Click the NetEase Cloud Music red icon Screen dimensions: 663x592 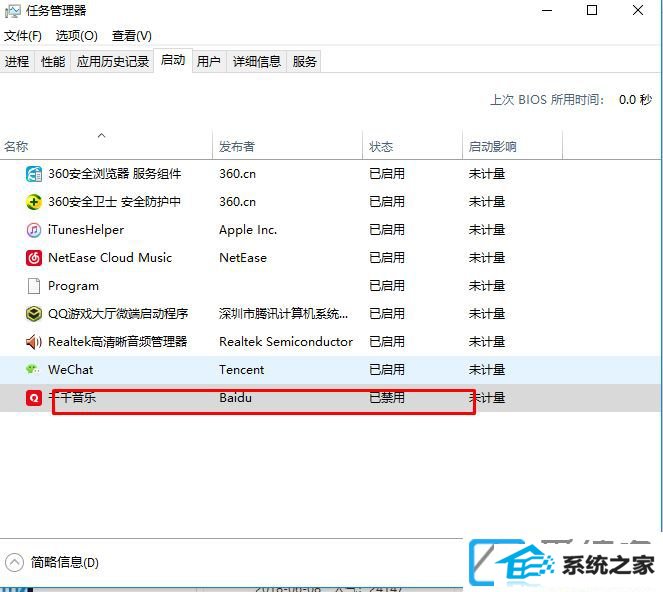pos(34,258)
